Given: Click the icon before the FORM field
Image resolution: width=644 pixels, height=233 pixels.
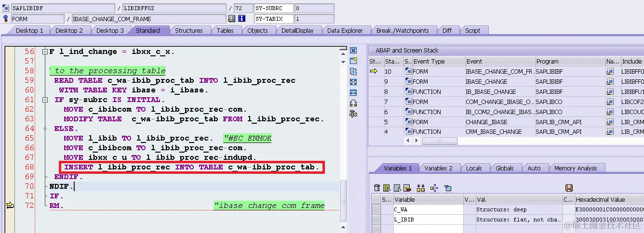Looking at the screenshot, I should [6, 19].
